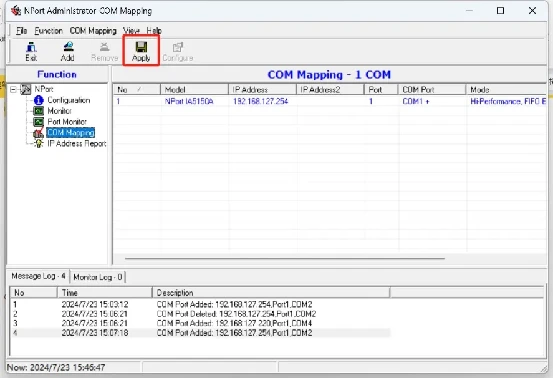Click the COM1 + cell in mapping row
The width and height of the screenshot is (554, 380).
(x=416, y=102)
